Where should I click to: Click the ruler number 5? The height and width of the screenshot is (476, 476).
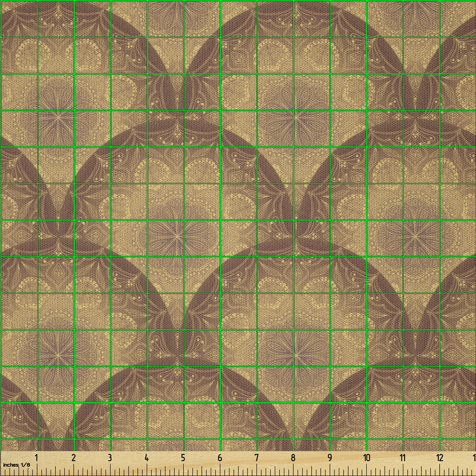point(183,458)
